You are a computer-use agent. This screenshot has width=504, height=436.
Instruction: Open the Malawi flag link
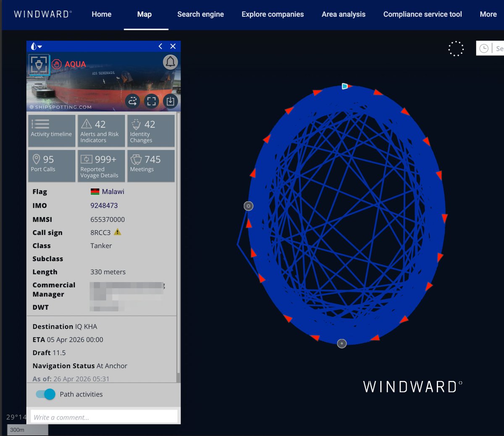[x=113, y=192]
